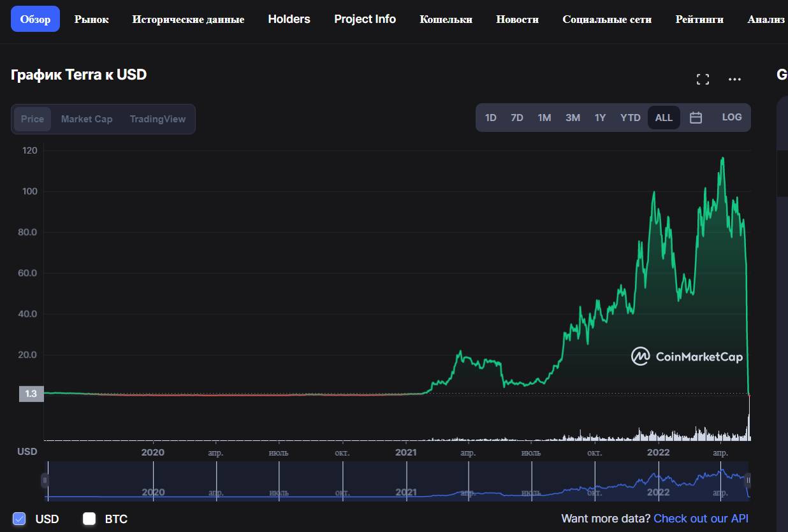Viewport: 788px width, 532px height.
Task: Select the 1D time range
Action: pyautogui.click(x=490, y=118)
